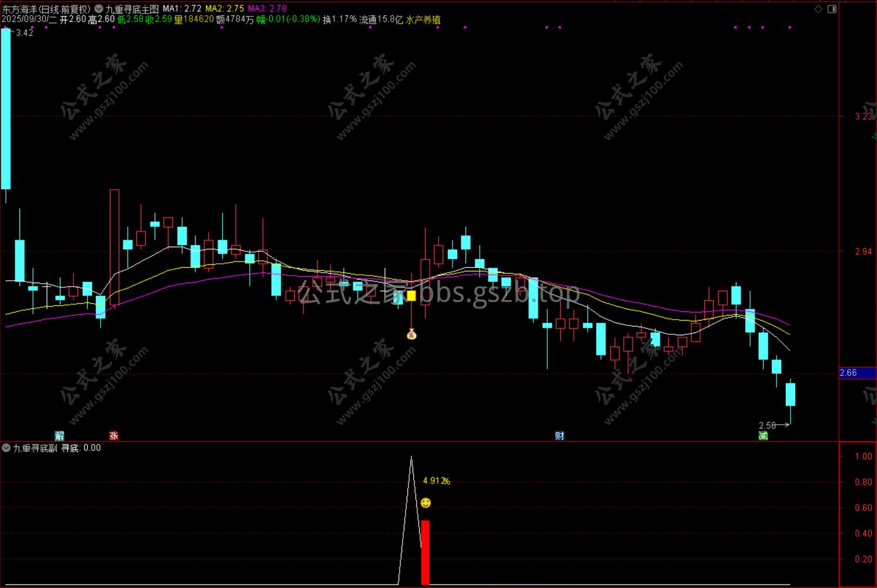The image size is (877, 588).
Task: Click the 九重寻底副 indicator name
Action: point(35,448)
